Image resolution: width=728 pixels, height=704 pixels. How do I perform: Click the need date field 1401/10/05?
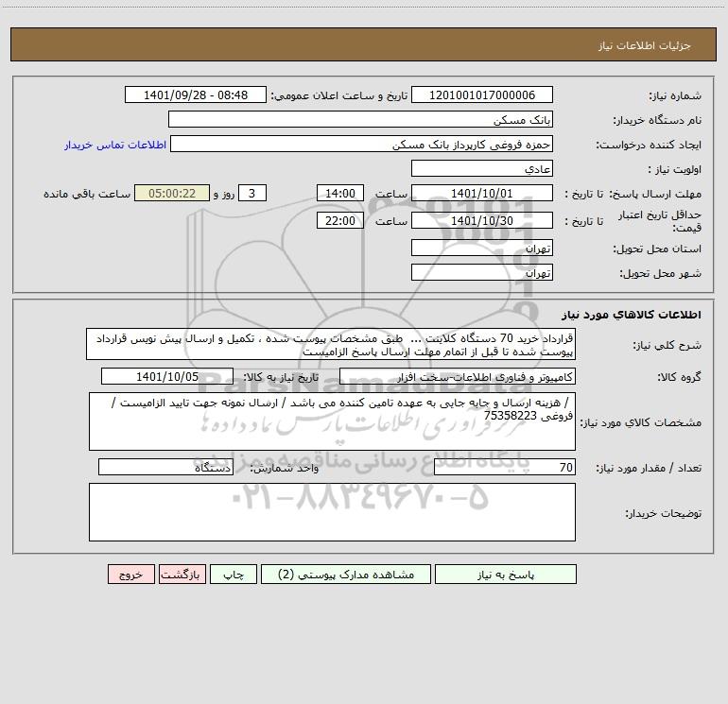(x=167, y=376)
